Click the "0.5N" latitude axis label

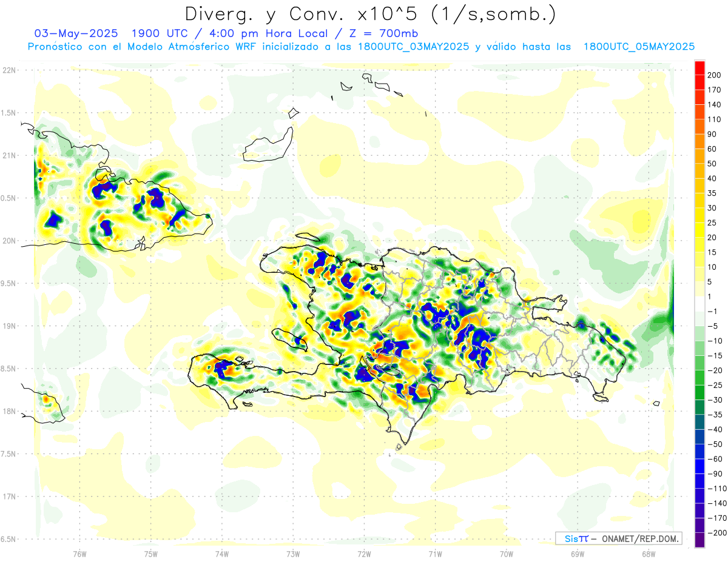pyautogui.click(x=9, y=198)
